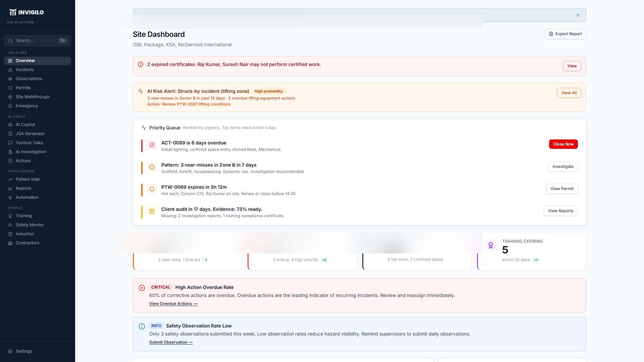This screenshot has width=644, height=362.
Task: Click '2 near-miss, 1 first aid' text
Action: pos(179,260)
